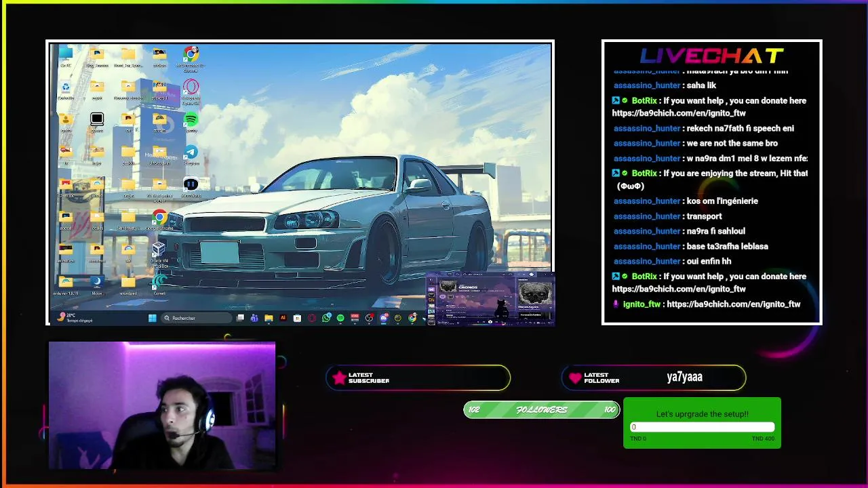Viewport: 868px width, 488px height.
Task: Launch the Spotify desktop shortcut
Action: point(191,122)
